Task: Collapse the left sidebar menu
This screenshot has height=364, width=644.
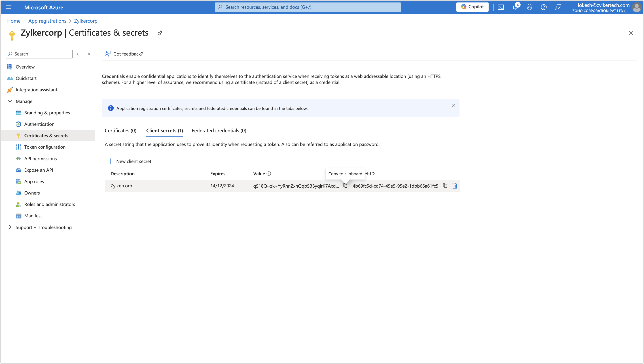Action: 89,54
